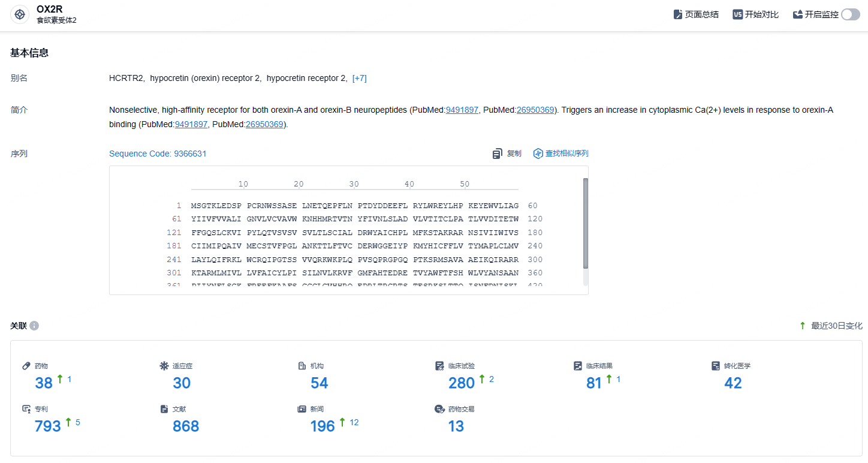View the 280 临床试验 clinical trials

click(x=462, y=383)
